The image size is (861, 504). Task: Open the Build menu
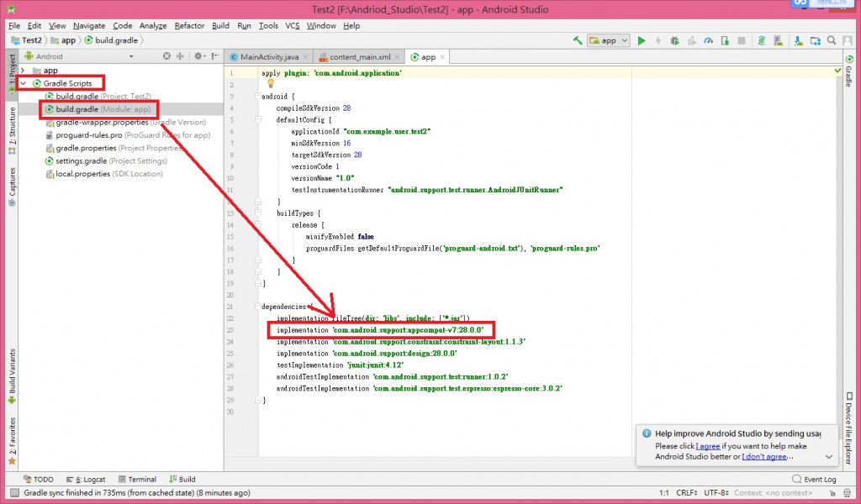click(221, 26)
